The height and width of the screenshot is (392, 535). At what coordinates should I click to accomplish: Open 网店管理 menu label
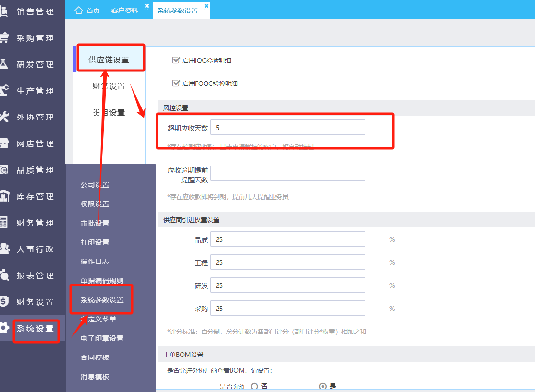point(35,143)
